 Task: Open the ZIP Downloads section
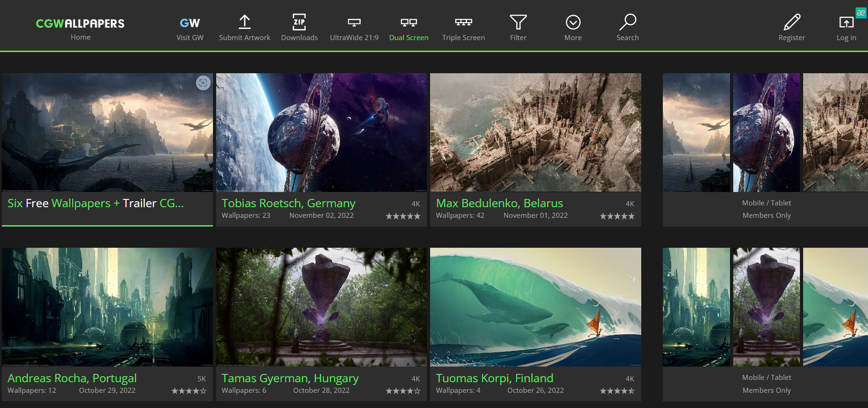pyautogui.click(x=299, y=22)
